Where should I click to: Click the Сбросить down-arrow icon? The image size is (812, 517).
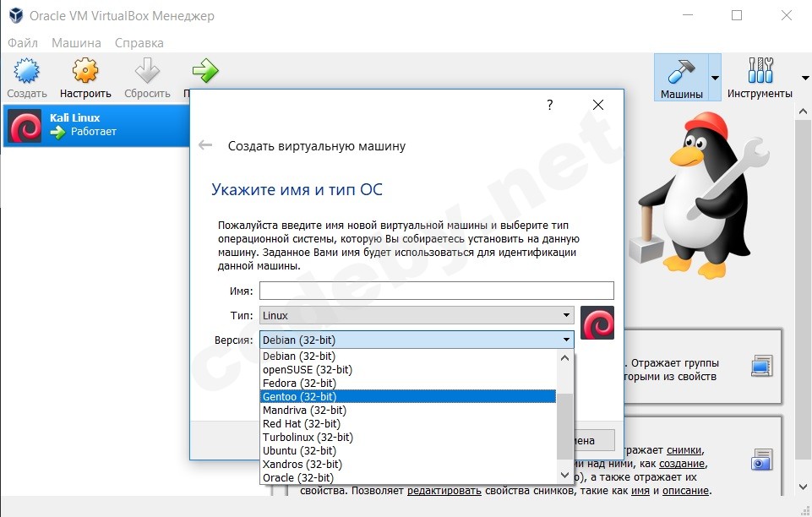[x=147, y=71]
